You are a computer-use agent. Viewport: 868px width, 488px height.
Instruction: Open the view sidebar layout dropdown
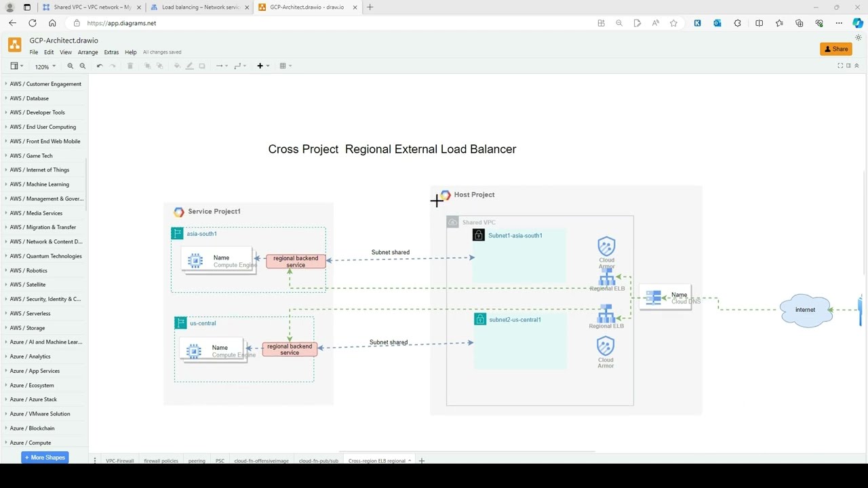click(17, 66)
